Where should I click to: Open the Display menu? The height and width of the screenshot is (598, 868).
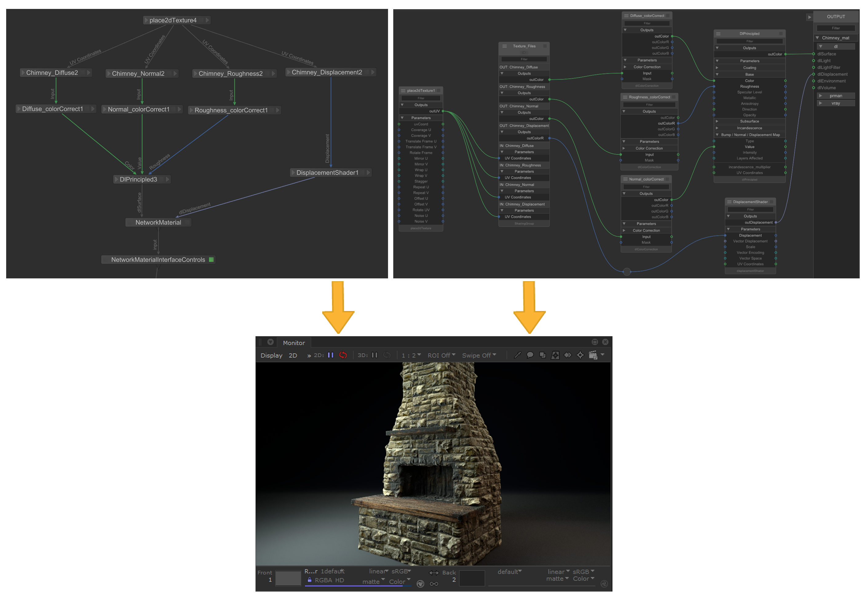[x=271, y=355]
